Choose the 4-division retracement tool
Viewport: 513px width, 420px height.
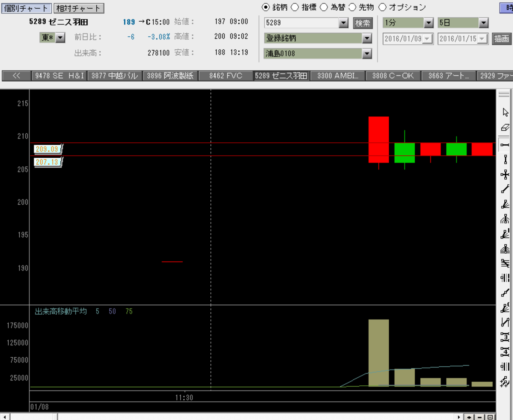[x=505, y=352]
